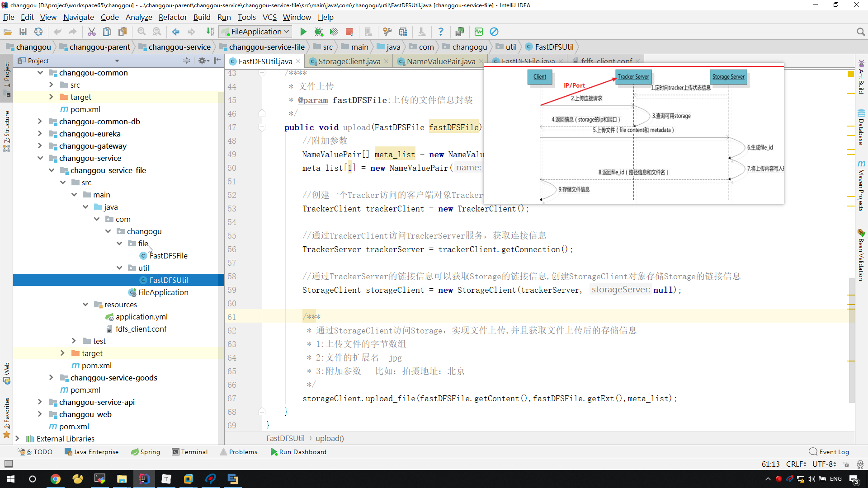868x488 pixels.
Task: Close the FastDFSUtil.java tab
Action: pyautogui.click(x=298, y=61)
